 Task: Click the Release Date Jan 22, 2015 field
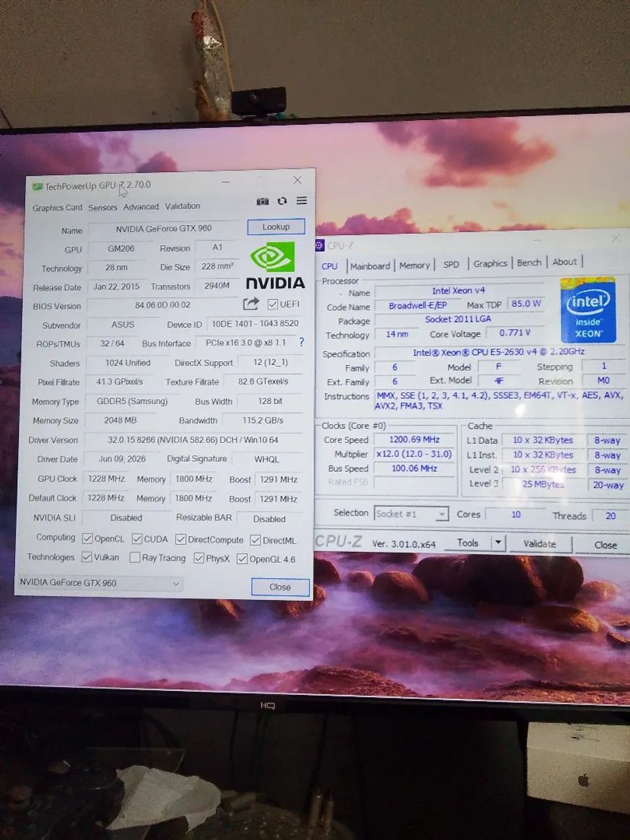[x=116, y=286]
